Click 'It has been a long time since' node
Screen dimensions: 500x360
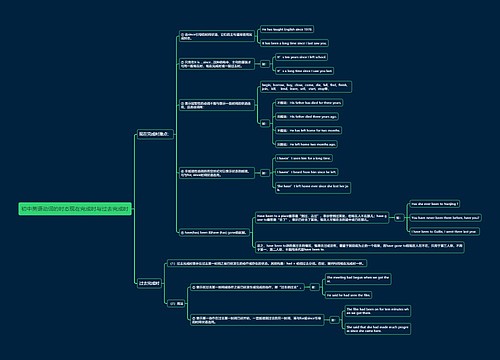pyautogui.click(x=294, y=43)
